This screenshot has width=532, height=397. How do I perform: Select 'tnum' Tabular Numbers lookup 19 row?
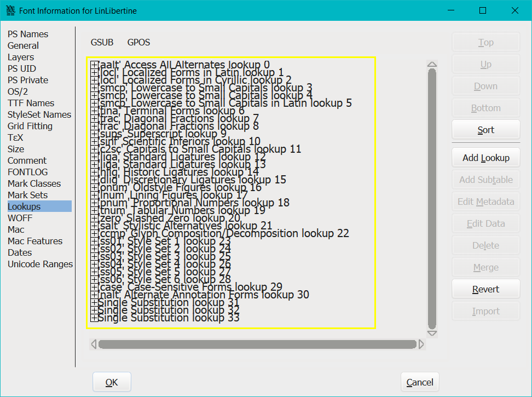point(182,210)
